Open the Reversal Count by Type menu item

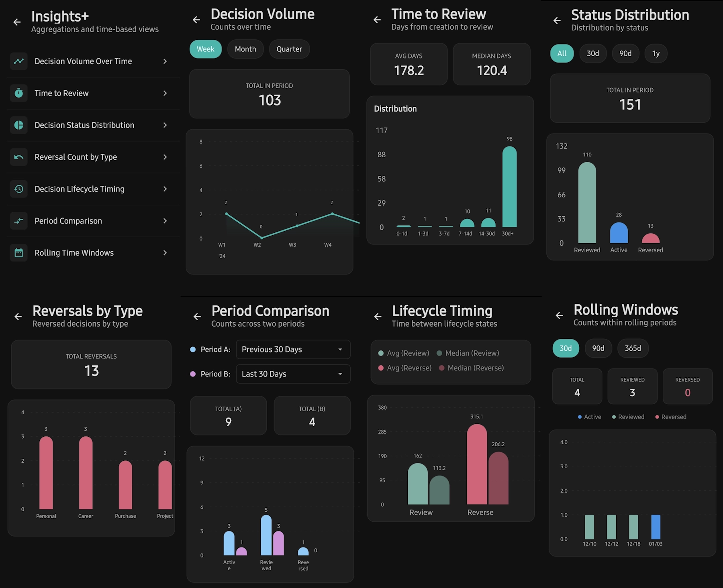pyautogui.click(x=93, y=157)
